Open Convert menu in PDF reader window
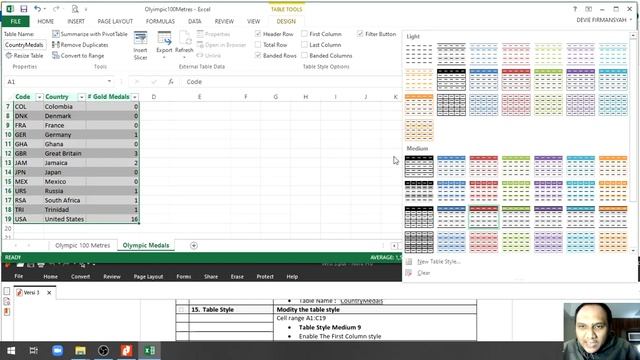This screenshot has width=640, height=360. coord(80,277)
